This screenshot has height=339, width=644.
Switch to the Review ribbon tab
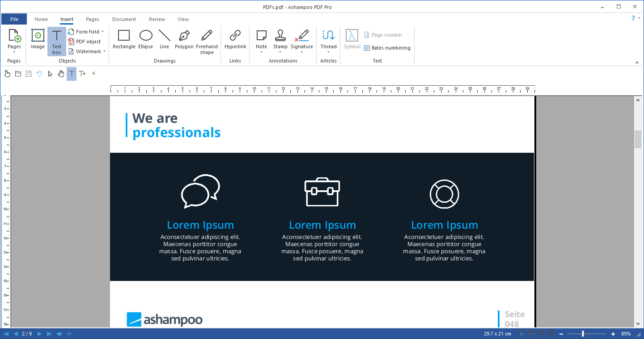157,19
